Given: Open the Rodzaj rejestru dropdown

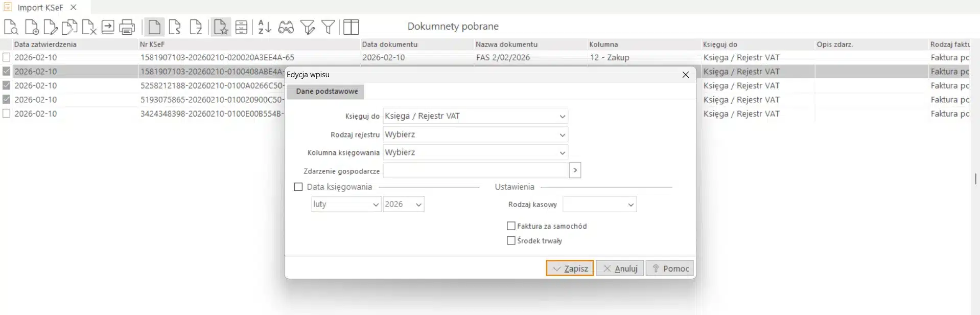Looking at the screenshot, I should click(x=475, y=134).
